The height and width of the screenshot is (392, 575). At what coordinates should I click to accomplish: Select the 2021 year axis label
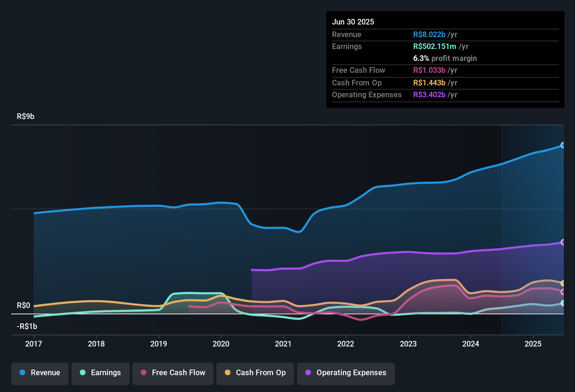[283, 344]
